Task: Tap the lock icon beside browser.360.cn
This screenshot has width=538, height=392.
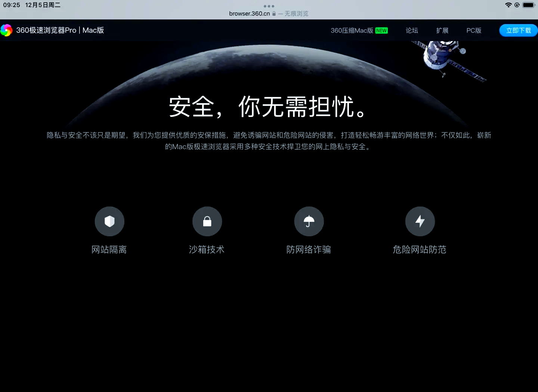Action: tap(274, 13)
